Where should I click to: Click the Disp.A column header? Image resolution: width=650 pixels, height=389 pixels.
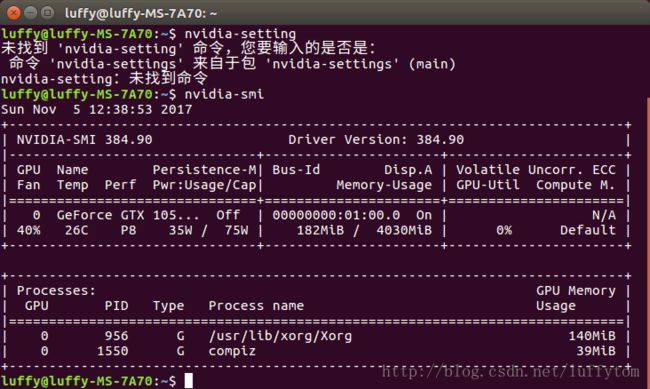[x=408, y=170]
